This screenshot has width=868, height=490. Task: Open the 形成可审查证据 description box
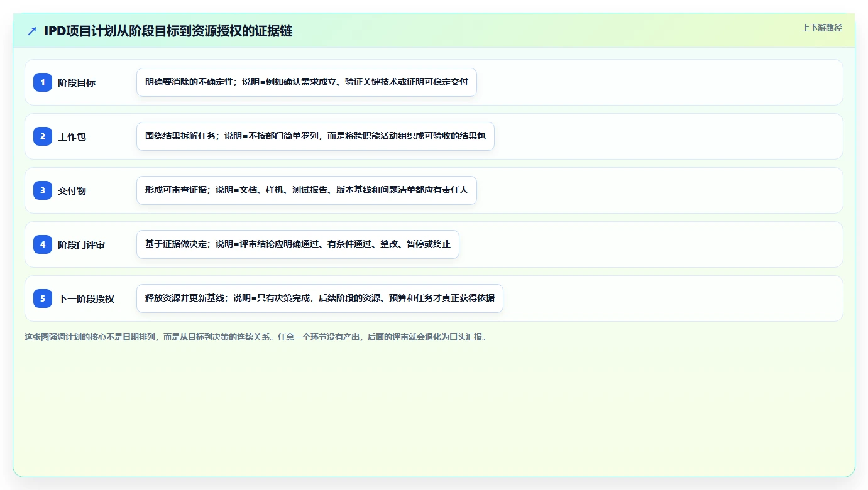tap(307, 190)
